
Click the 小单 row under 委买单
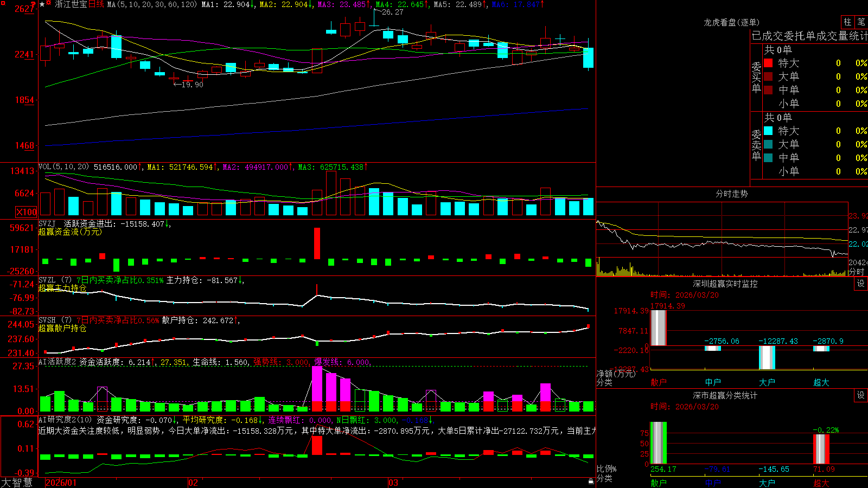[x=815, y=104]
